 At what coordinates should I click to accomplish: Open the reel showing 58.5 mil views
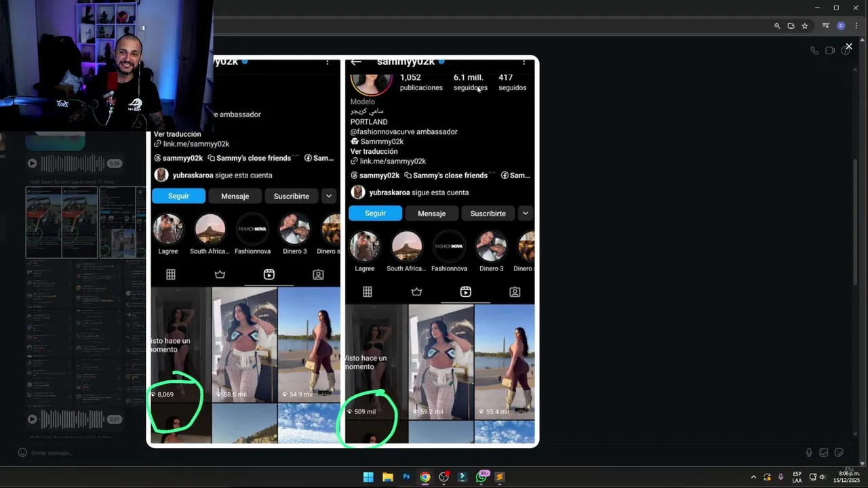coord(244,344)
